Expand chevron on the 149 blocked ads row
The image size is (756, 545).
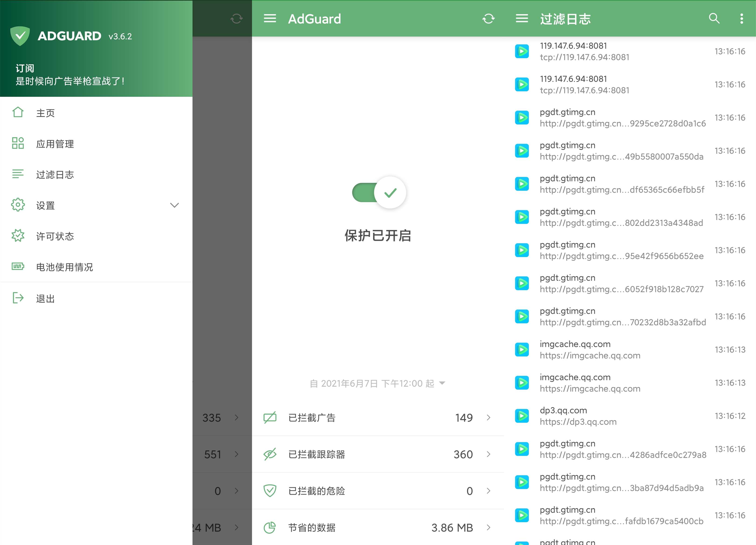pyautogui.click(x=488, y=417)
